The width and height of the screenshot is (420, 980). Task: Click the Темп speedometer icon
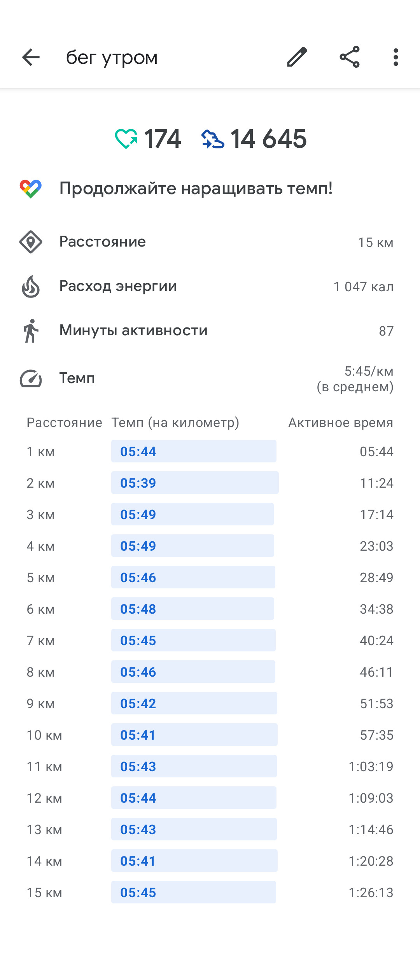31,378
